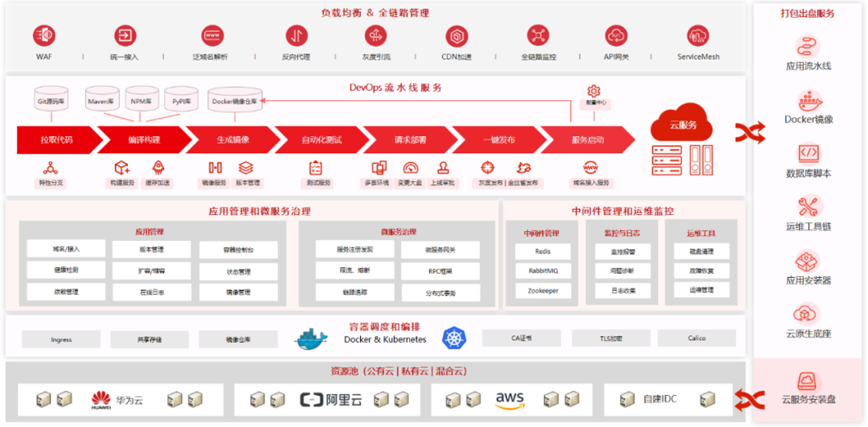Click the 请求部署 pipeline stage
Viewport: 868px width, 427px height.
[410, 140]
